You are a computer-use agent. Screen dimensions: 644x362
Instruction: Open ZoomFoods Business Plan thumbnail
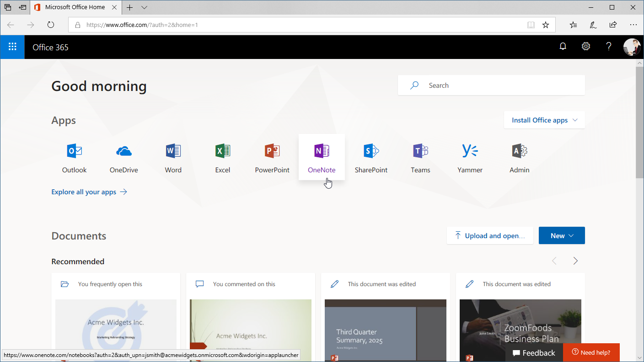(x=521, y=330)
